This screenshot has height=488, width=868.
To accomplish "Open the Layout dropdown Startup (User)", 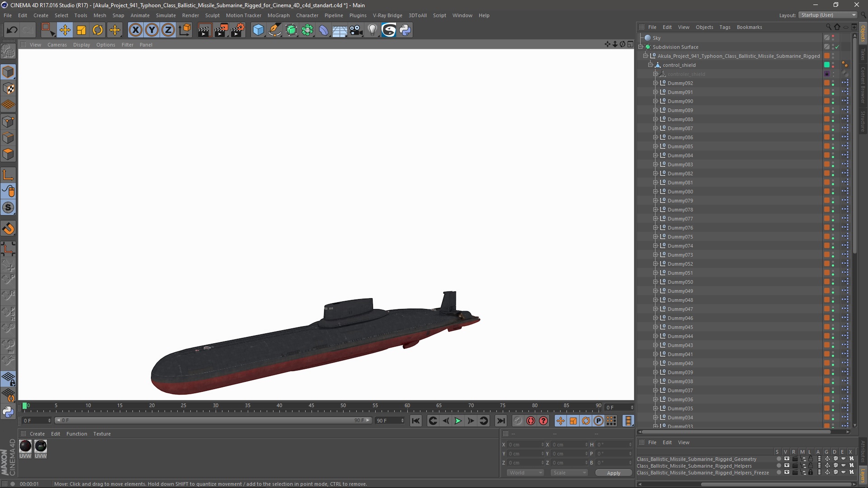I will pos(827,15).
